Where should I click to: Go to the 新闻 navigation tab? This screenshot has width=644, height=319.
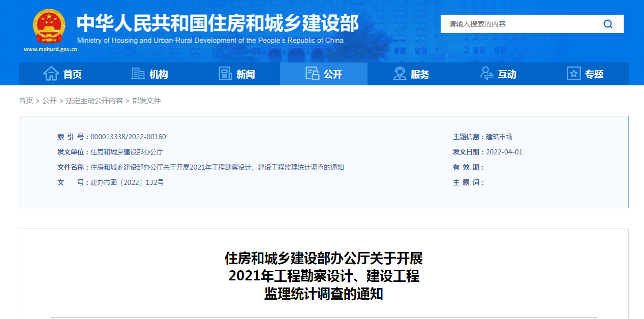pos(237,74)
